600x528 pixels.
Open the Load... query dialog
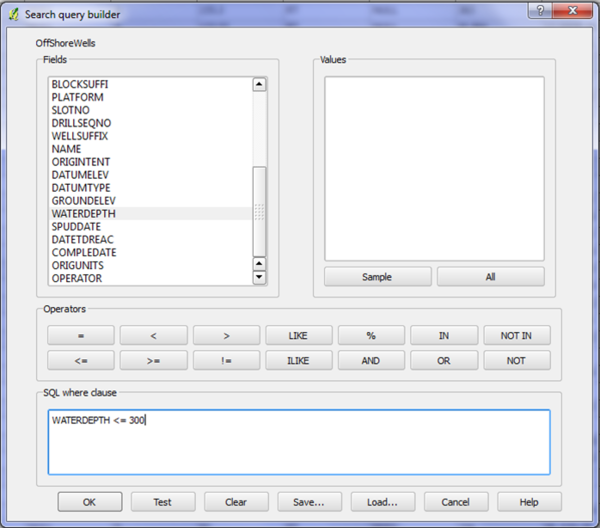tap(382, 502)
